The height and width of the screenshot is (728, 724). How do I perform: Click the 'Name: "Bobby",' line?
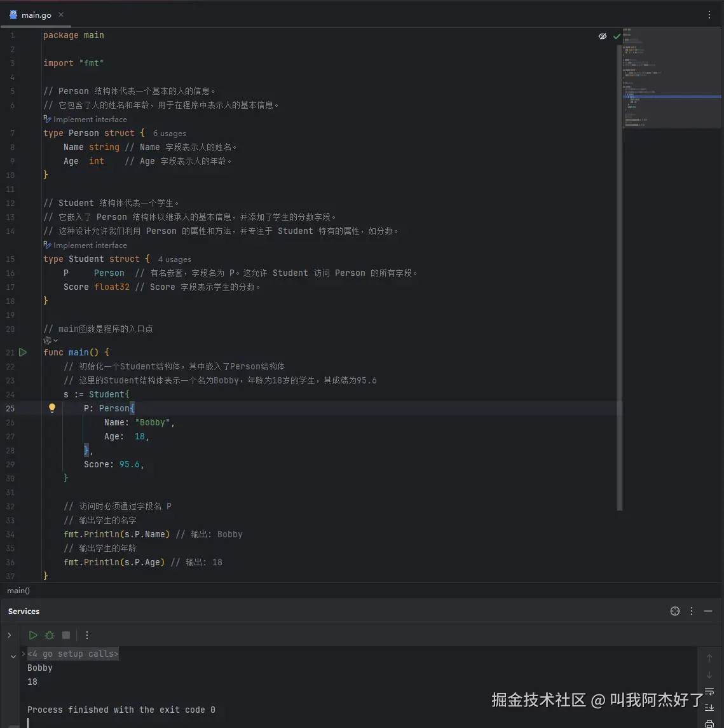139,423
